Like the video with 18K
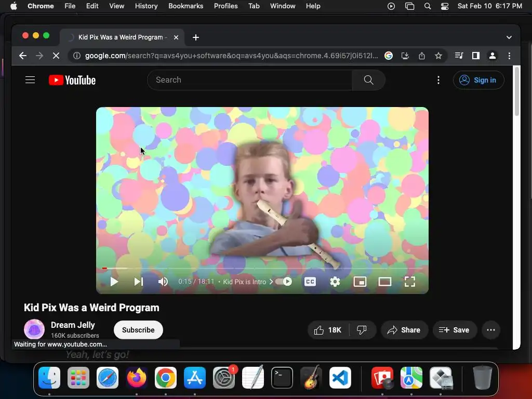Image resolution: width=532 pixels, height=399 pixels. click(328, 330)
